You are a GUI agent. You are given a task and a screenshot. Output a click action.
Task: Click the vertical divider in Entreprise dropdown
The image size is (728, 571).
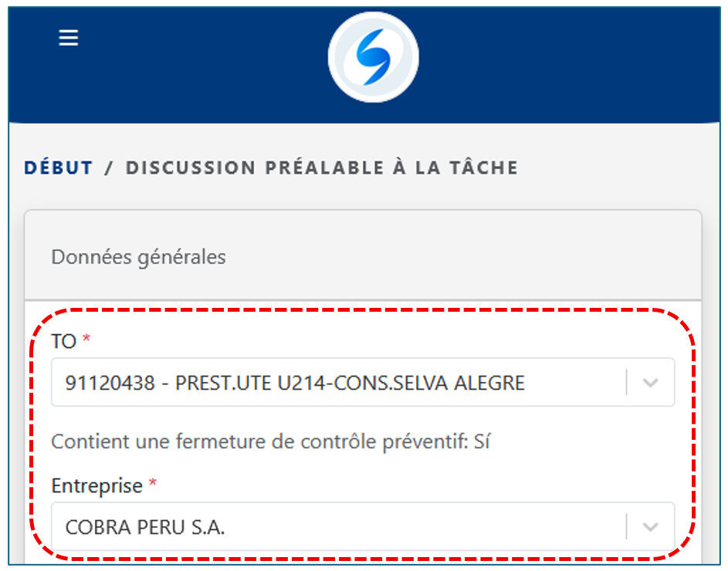click(626, 527)
